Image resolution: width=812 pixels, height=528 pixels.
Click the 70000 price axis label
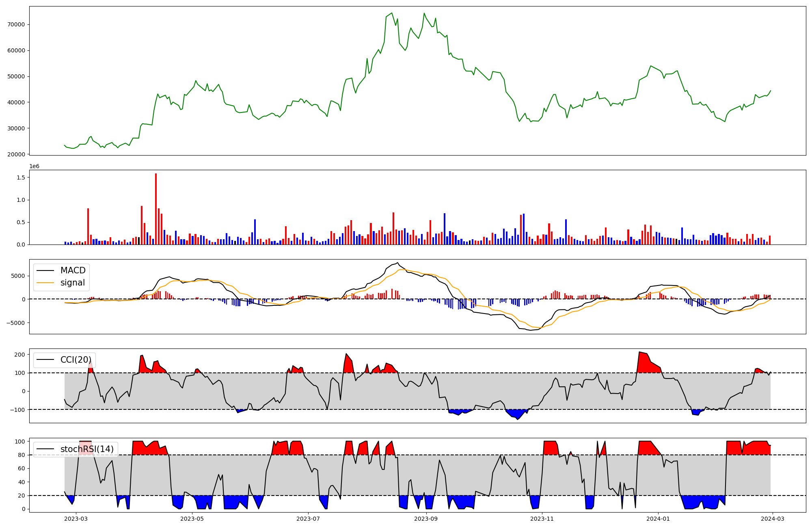(16, 24)
